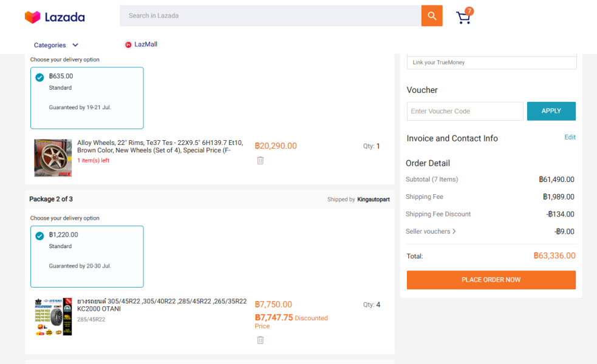The width and height of the screenshot is (597, 364).
Task: Open the KC2000 OTANI product title
Action: pyautogui.click(x=162, y=305)
